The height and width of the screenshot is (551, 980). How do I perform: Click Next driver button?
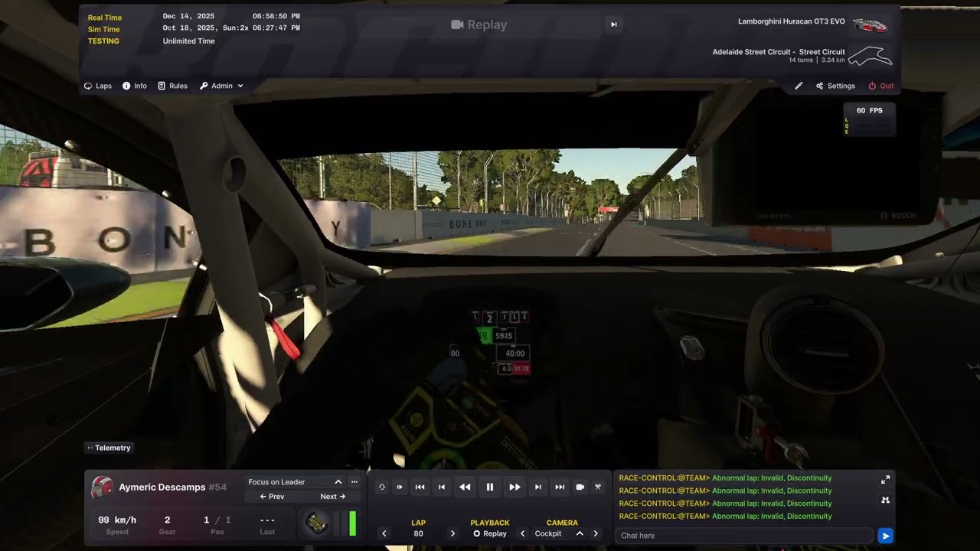333,497
